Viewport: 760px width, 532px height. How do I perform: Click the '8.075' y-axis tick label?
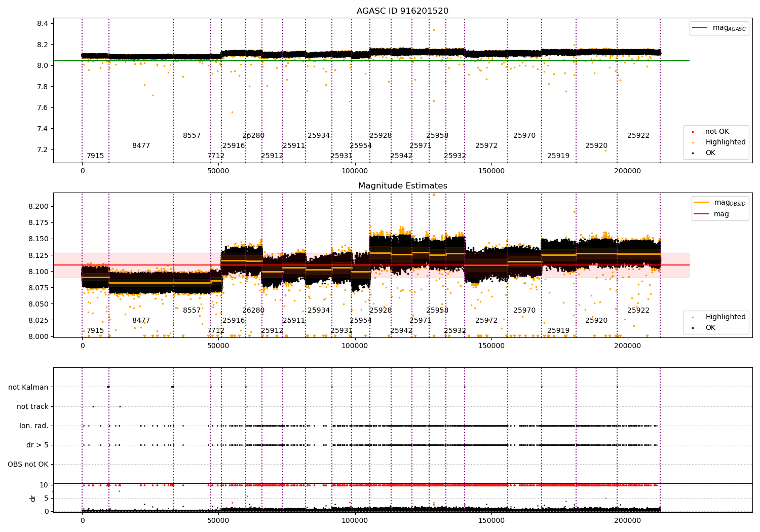click(39, 288)
